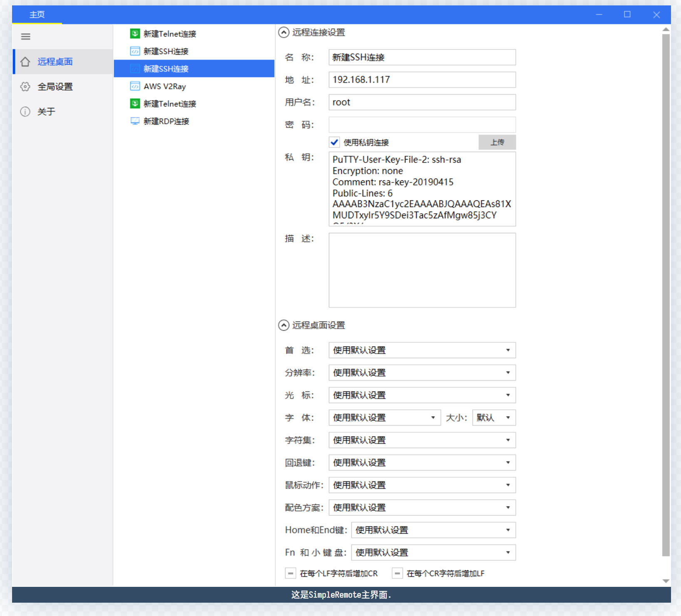
Task: Open the 配色方案 dropdown
Action: [422, 508]
